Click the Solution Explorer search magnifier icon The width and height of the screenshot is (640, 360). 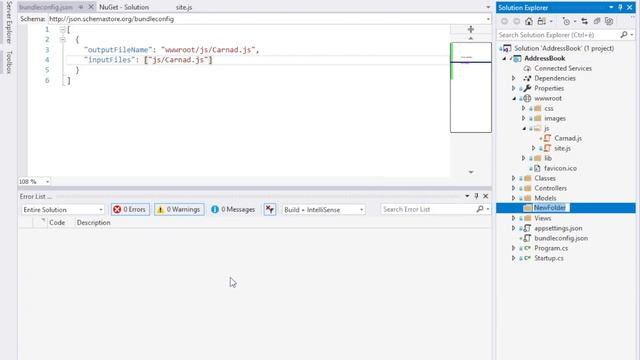(x=624, y=35)
